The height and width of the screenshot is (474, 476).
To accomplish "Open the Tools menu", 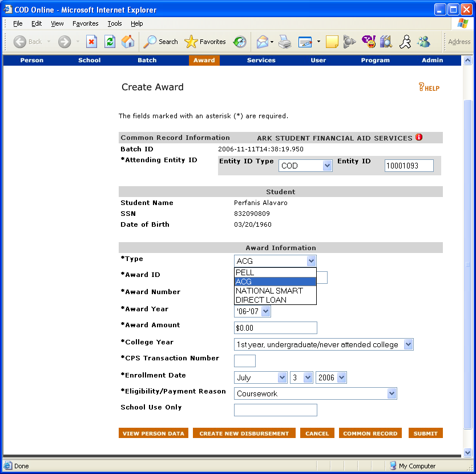I will [115, 23].
